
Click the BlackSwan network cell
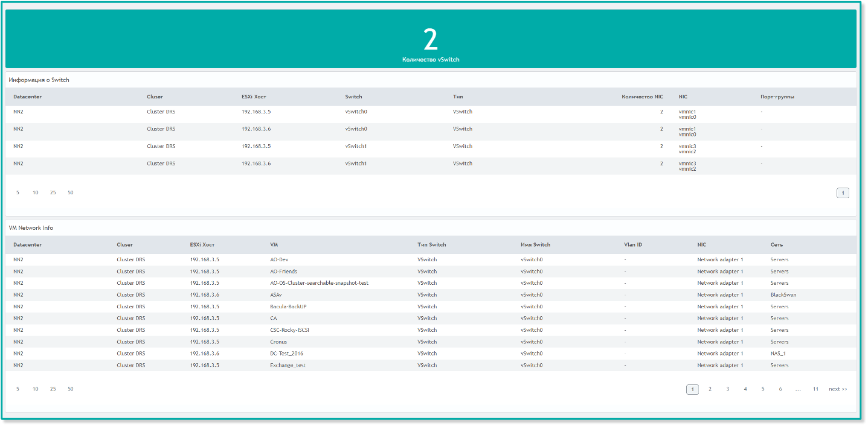783,295
